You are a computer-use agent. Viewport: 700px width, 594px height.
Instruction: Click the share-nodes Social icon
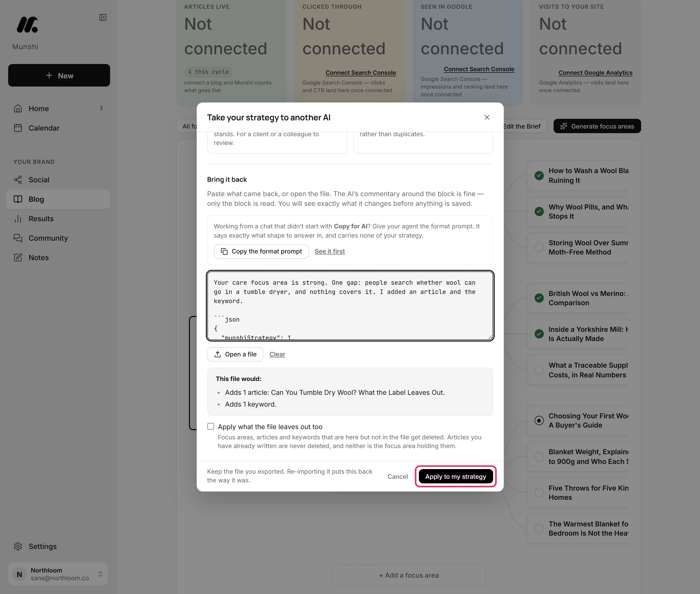coord(18,180)
